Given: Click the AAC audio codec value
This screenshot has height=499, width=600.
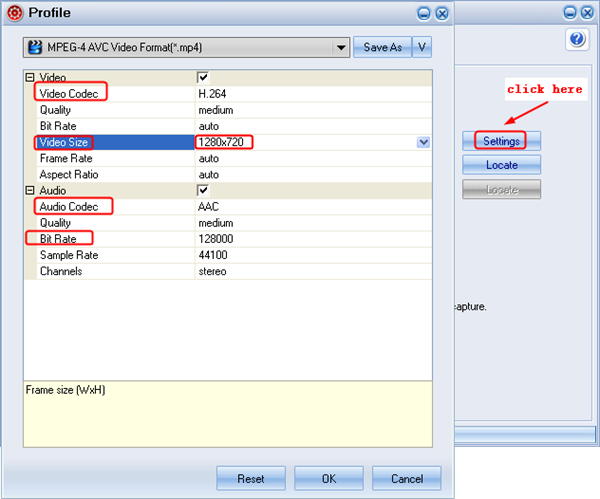Looking at the screenshot, I should 209,207.
